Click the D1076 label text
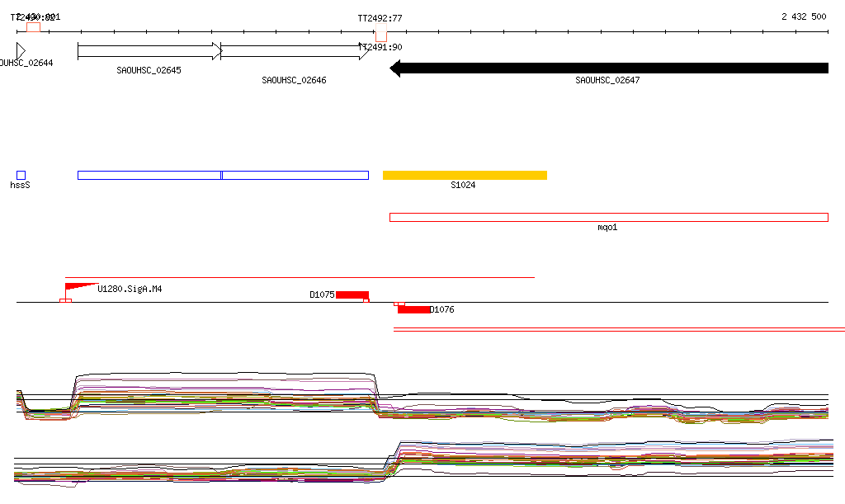845x504 pixels. point(442,309)
